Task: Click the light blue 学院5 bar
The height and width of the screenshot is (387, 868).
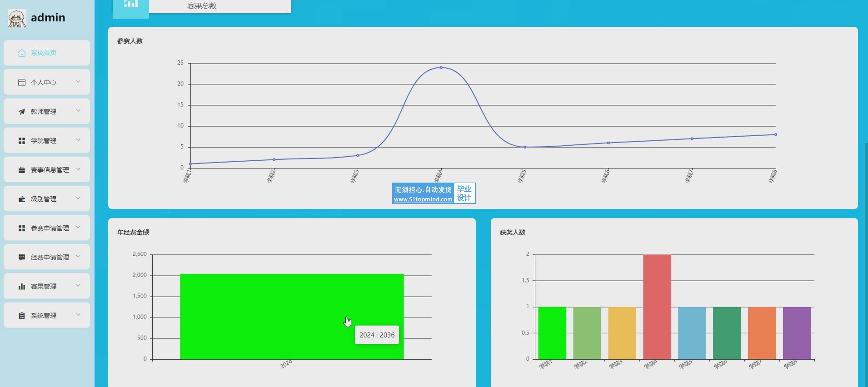Action: coord(692,333)
